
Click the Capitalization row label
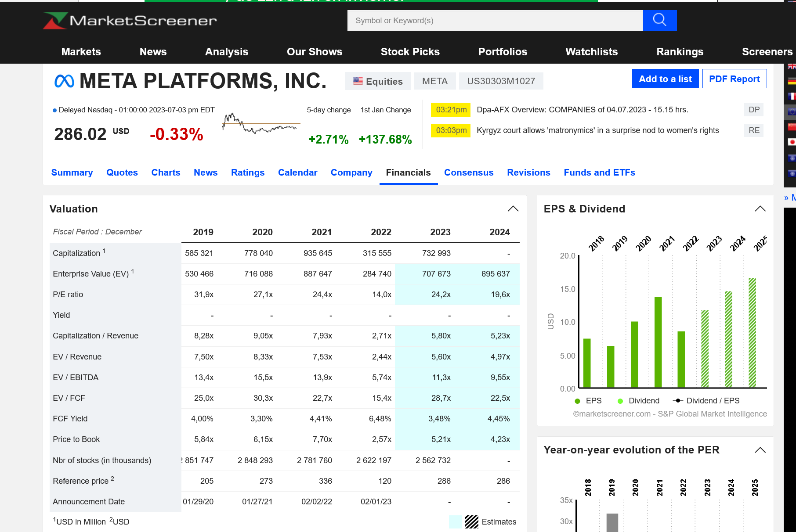coord(79,253)
